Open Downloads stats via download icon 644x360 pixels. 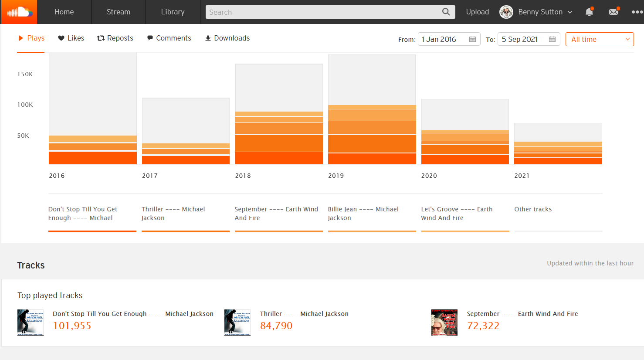click(207, 38)
